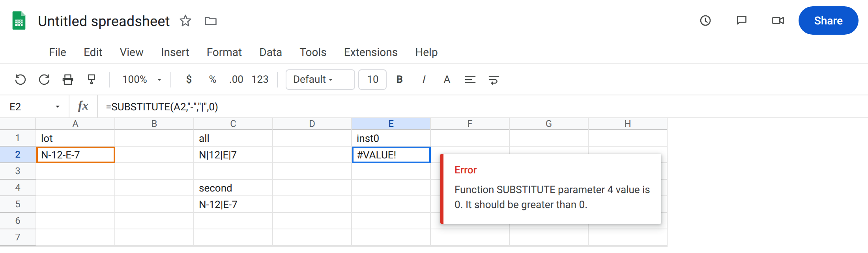Start a meeting with camera icon

(778, 20)
